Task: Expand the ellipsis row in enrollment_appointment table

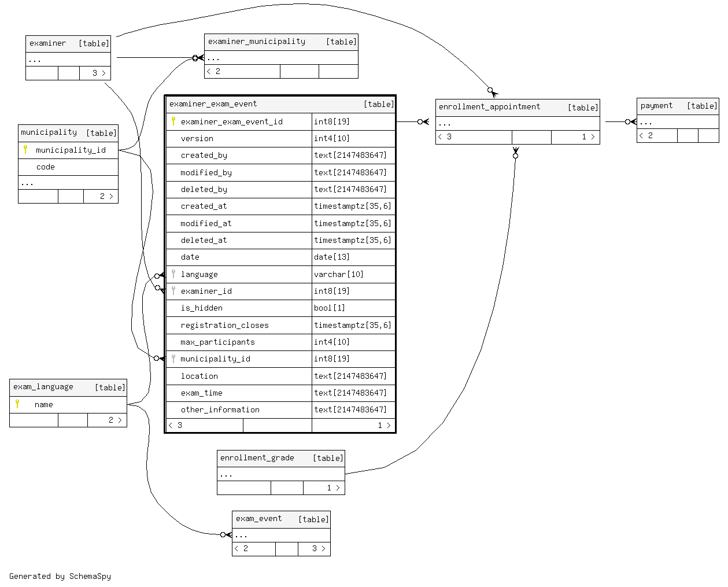Action: (x=518, y=124)
